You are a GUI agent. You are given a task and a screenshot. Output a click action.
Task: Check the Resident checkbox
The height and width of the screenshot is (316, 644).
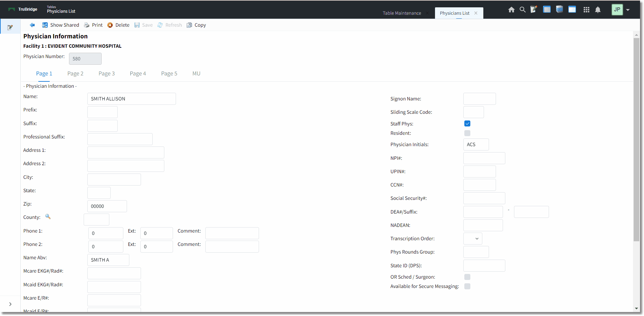click(x=467, y=133)
